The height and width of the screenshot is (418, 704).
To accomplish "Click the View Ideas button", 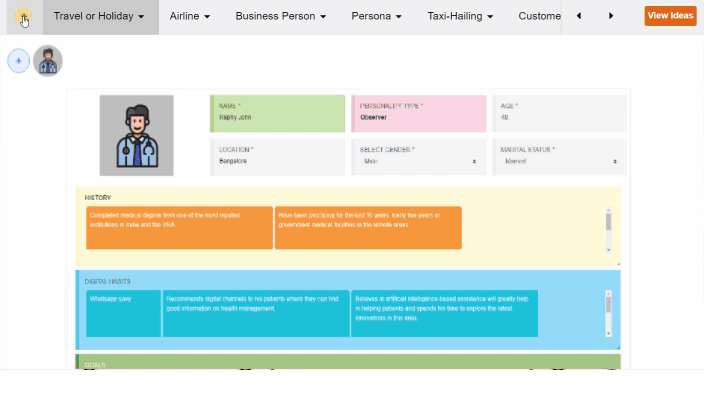I will pos(670,16).
